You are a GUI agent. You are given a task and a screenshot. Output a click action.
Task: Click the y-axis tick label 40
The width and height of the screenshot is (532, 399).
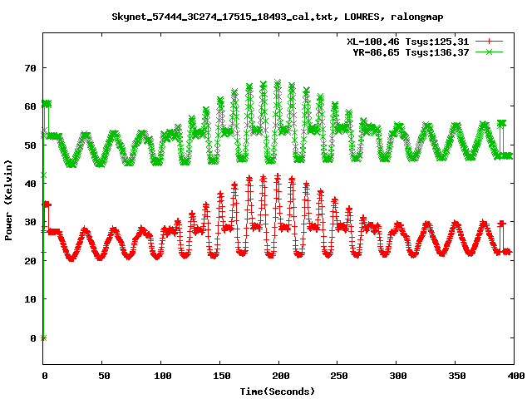pos(30,184)
